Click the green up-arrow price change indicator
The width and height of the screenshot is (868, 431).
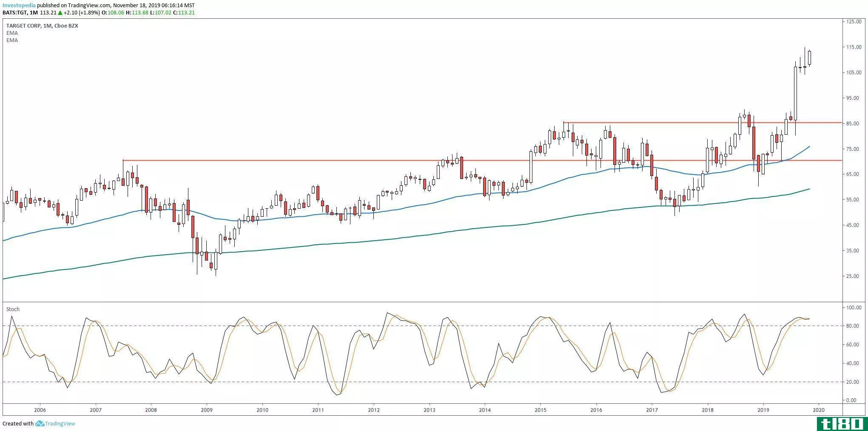[x=60, y=12]
